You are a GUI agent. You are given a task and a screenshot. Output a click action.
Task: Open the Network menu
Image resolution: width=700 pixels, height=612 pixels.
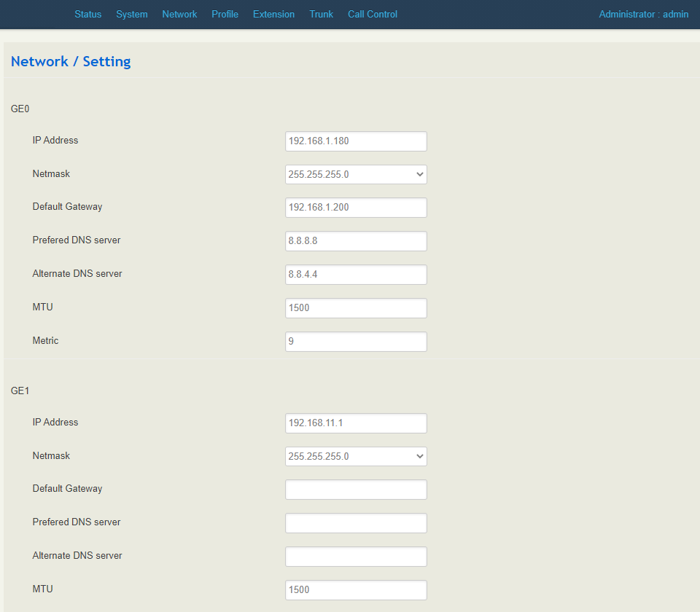tap(179, 14)
